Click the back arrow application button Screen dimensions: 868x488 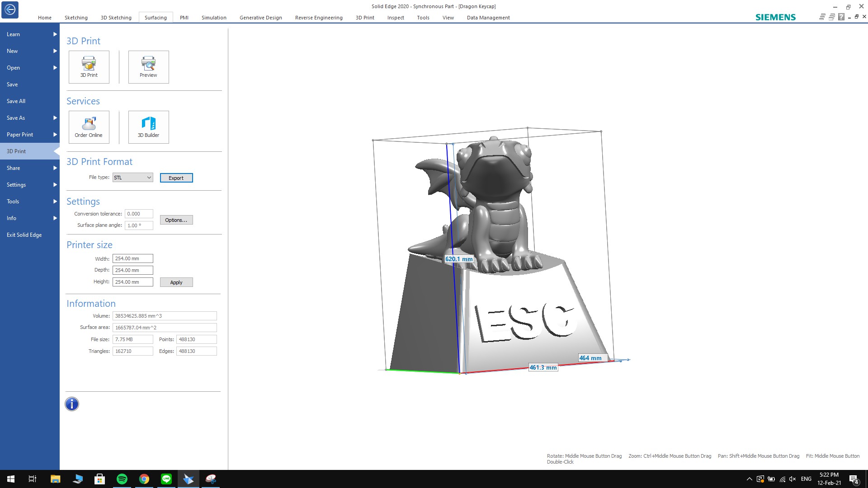10,9
